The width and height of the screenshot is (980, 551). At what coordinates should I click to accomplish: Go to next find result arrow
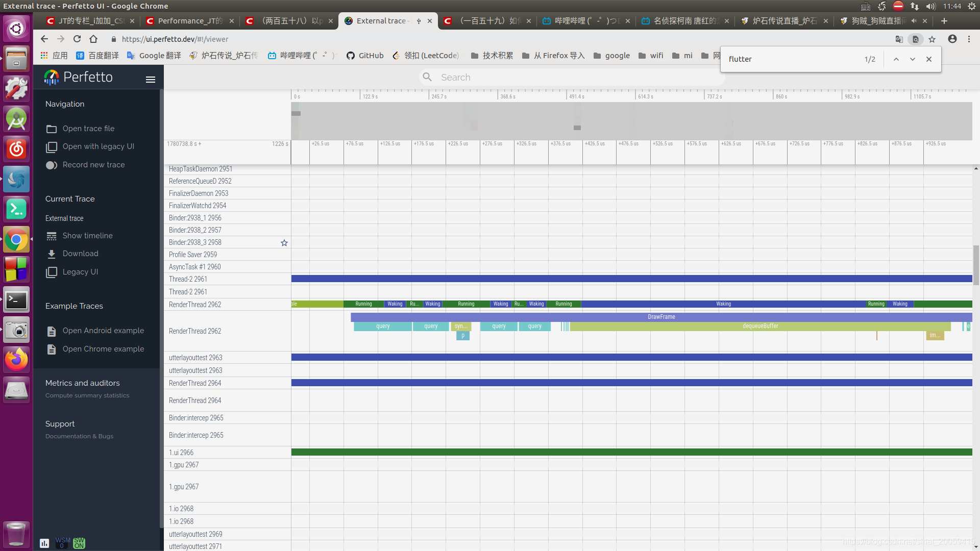click(x=912, y=59)
